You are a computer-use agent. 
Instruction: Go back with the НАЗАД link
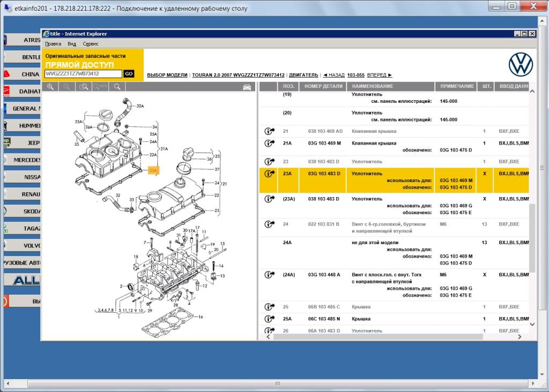(x=333, y=75)
